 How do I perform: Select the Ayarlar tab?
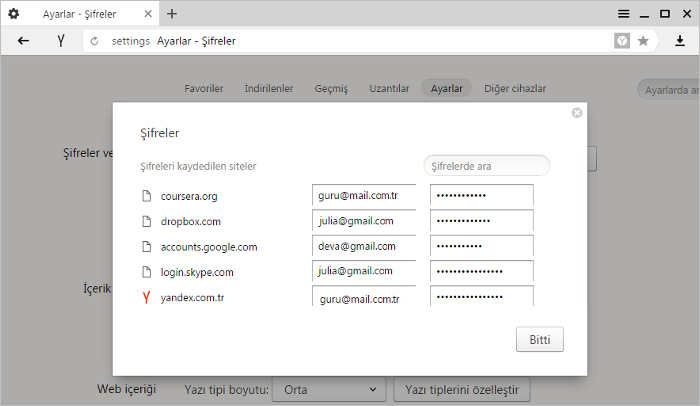446,88
